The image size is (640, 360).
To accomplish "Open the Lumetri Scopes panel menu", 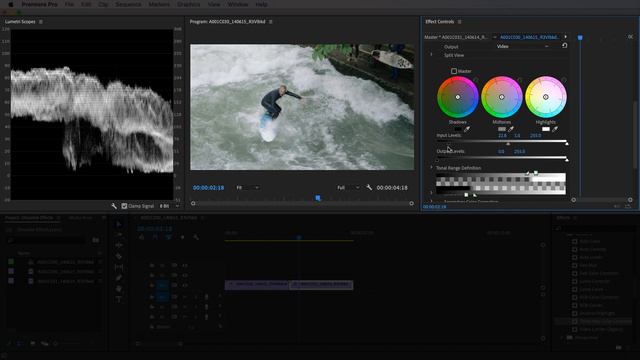I will click(41, 22).
